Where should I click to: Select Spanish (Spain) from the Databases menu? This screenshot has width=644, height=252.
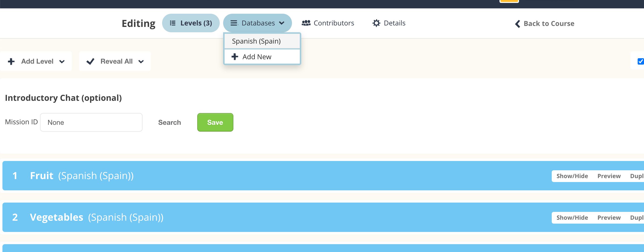[256, 41]
